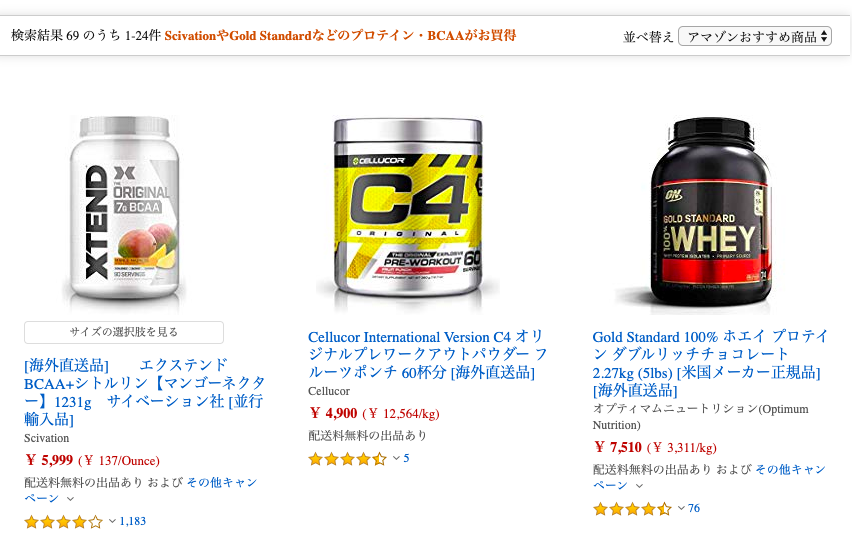The height and width of the screenshot is (551, 852).
Task: Click the XTEND BCAA product image
Action: pyautogui.click(x=124, y=208)
